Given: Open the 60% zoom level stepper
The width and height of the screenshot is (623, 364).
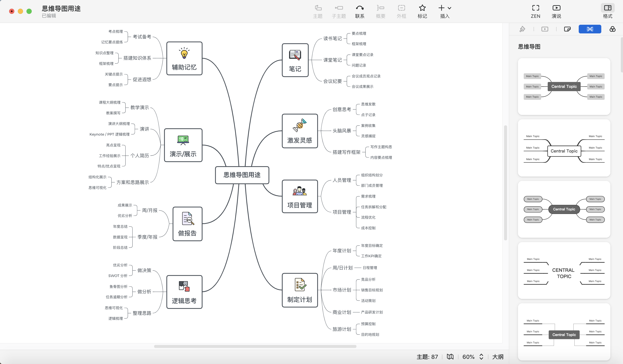Looking at the screenshot, I should (x=481, y=357).
